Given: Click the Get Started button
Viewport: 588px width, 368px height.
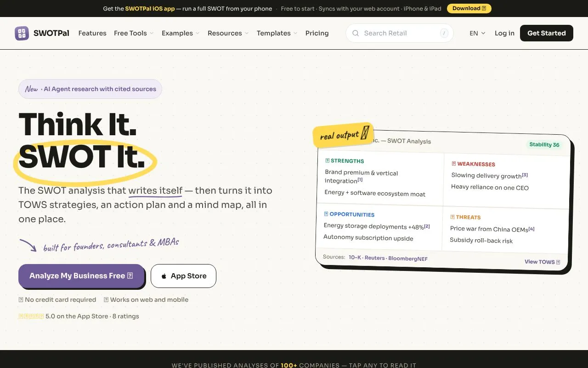Looking at the screenshot, I should (547, 33).
